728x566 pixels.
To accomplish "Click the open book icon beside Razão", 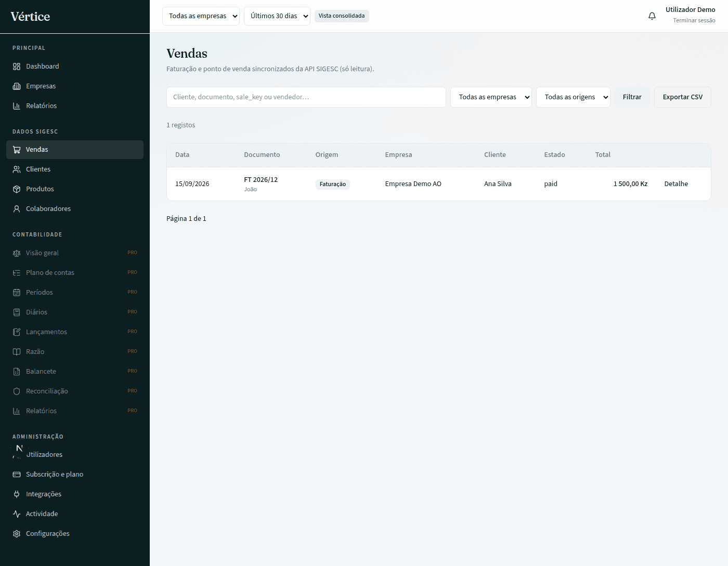I will tap(17, 352).
